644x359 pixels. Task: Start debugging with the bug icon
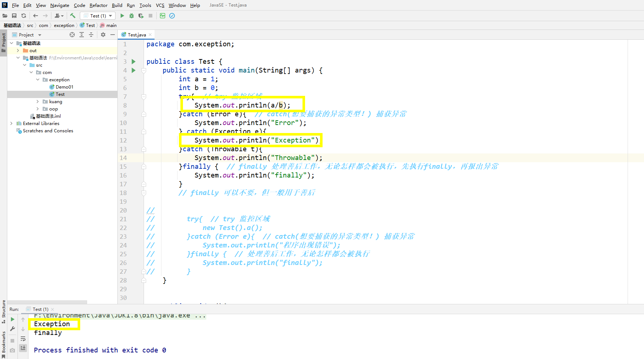coord(132,16)
